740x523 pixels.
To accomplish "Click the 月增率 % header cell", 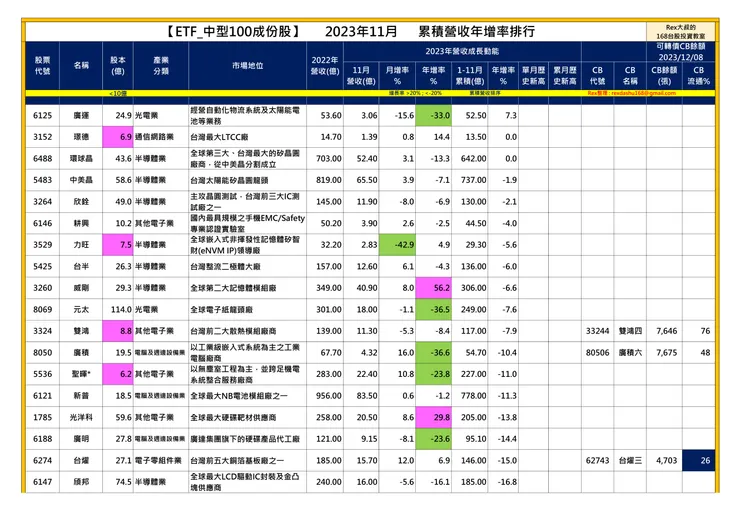I will (397, 76).
